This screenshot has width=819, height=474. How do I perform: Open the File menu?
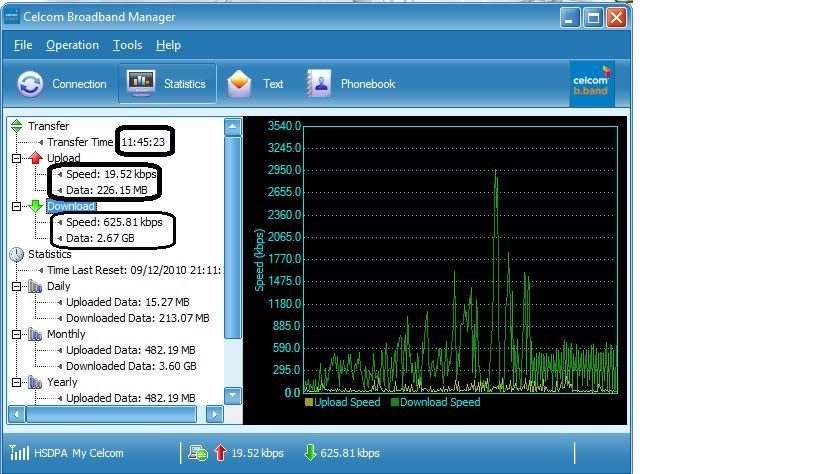23,45
